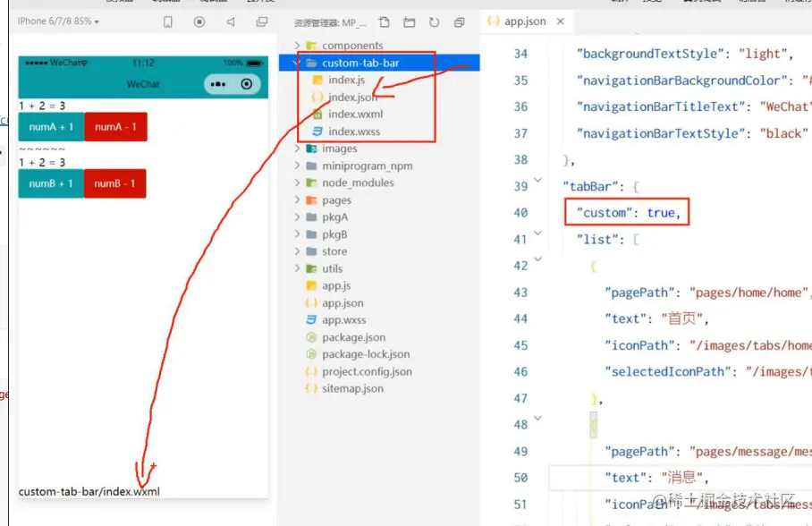Viewport: 812px width, 526px height.
Task: Open package.json in file tree
Action: coord(353,337)
